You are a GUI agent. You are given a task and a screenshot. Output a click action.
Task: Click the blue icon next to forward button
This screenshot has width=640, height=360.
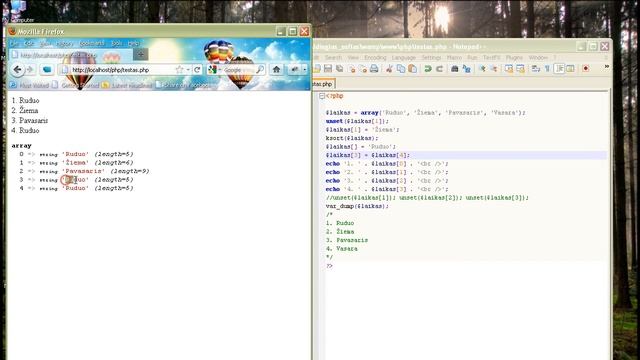tap(47, 70)
